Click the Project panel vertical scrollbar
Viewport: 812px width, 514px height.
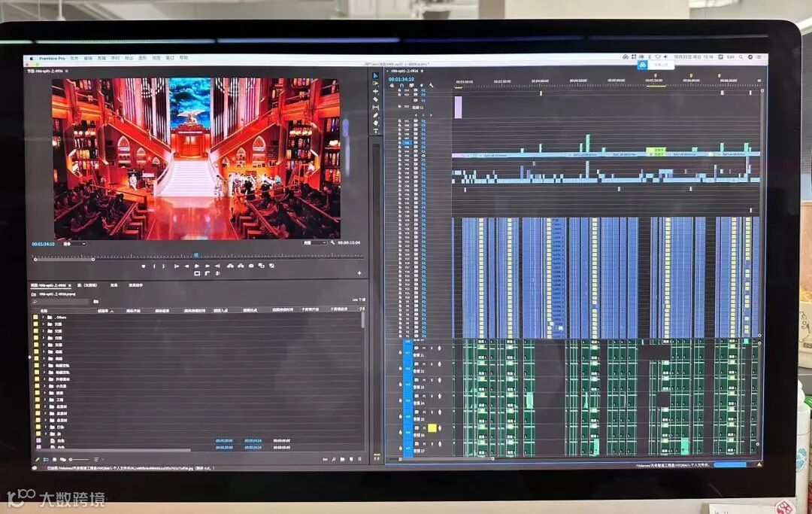(362, 320)
